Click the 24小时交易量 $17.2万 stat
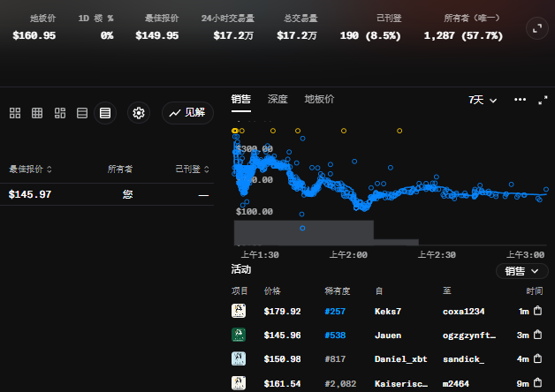555x392 pixels. click(x=228, y=27)
